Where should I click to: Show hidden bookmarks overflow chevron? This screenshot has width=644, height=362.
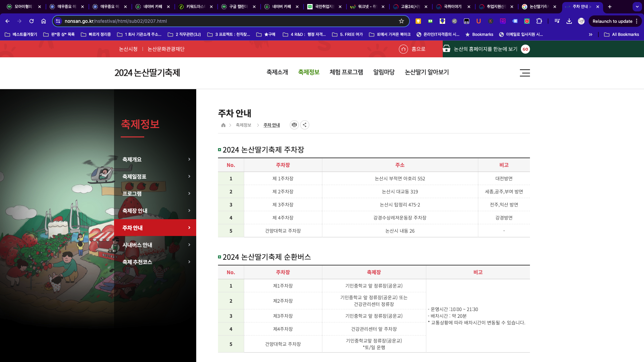591,35
